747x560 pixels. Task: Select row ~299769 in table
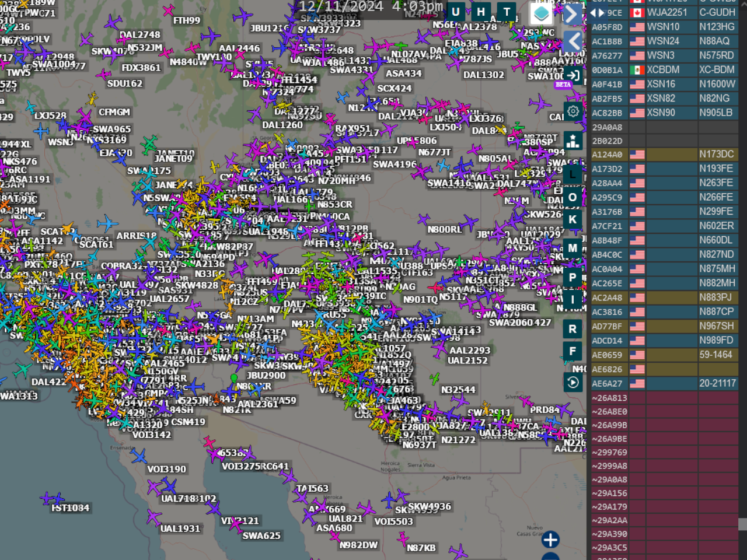pos(664,452)
